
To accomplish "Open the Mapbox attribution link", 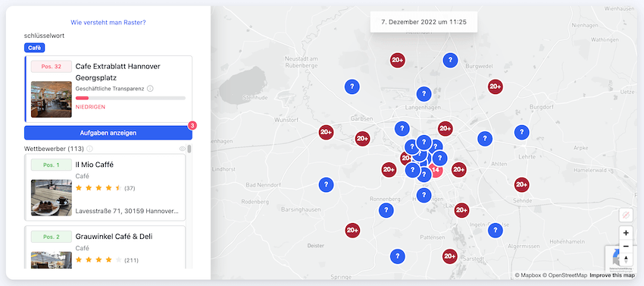I will (x=527, y=275).
